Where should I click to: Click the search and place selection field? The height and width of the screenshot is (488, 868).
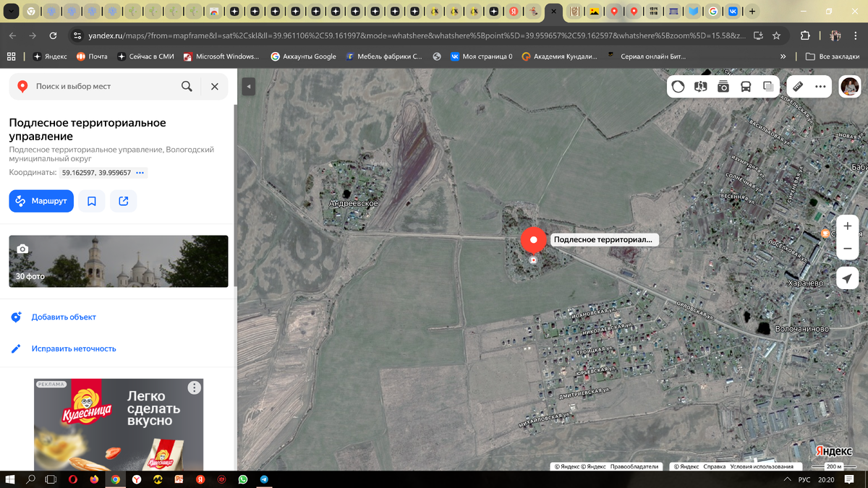105,86
